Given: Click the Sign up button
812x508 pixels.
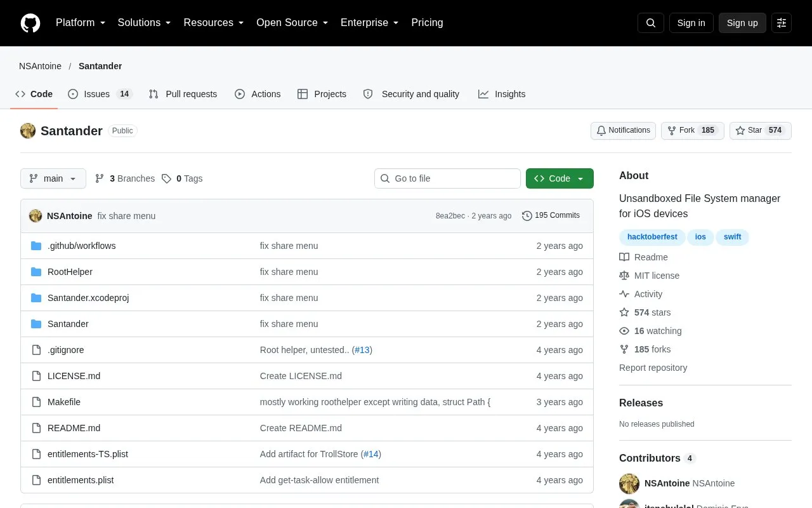Looking at the screenshot, I should [x=742, y=23].
